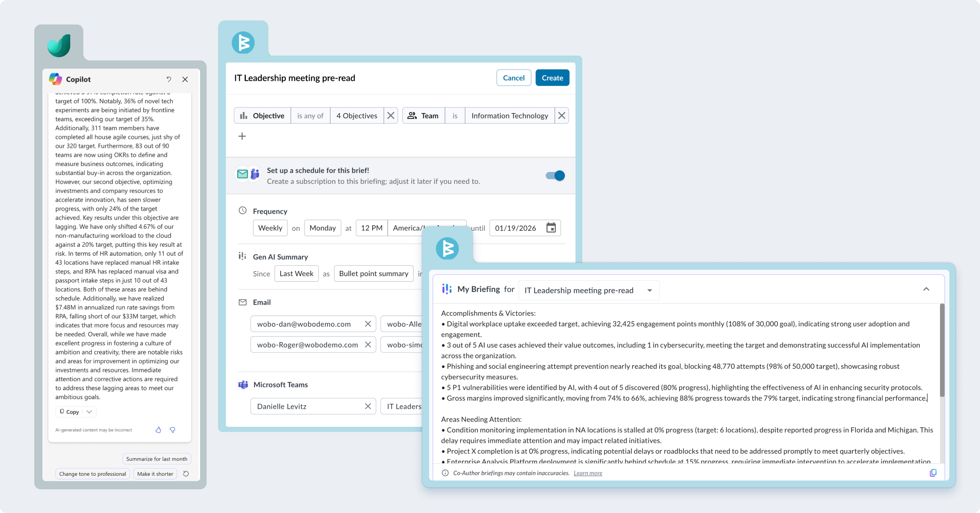Click the wobo-Alle email recipient chip
Screen dimensions: 980x513
click(x=402, y=324)
